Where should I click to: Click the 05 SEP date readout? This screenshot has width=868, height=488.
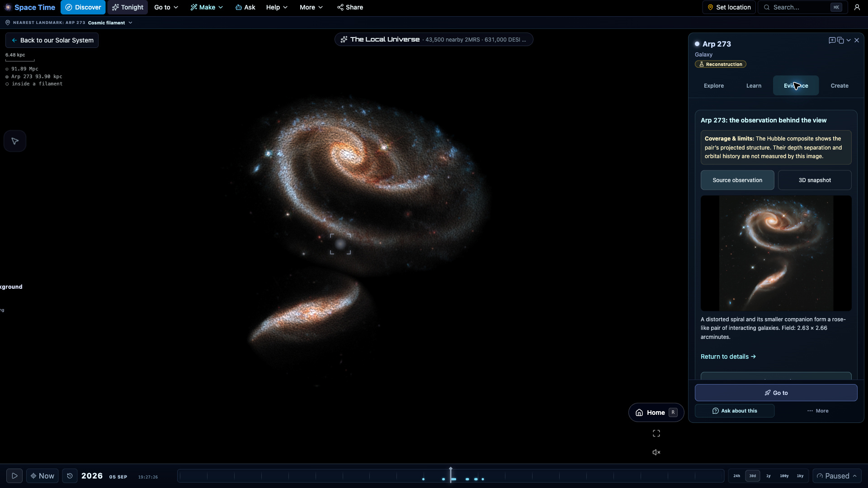pyautogui.click(x=118, y=477)
